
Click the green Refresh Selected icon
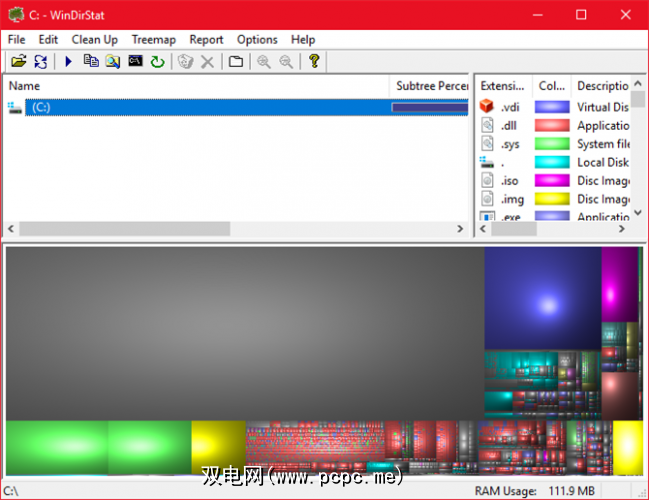click(157, 62)
